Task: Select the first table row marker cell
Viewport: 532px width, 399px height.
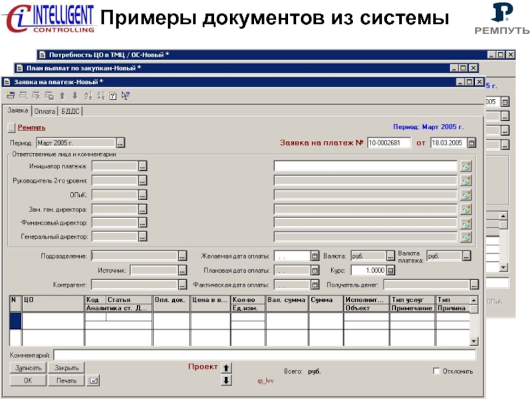Action: coord(15,321)
